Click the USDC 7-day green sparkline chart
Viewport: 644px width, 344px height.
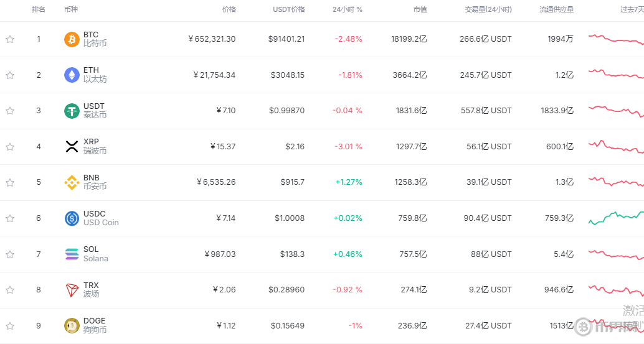click(616, 217)
